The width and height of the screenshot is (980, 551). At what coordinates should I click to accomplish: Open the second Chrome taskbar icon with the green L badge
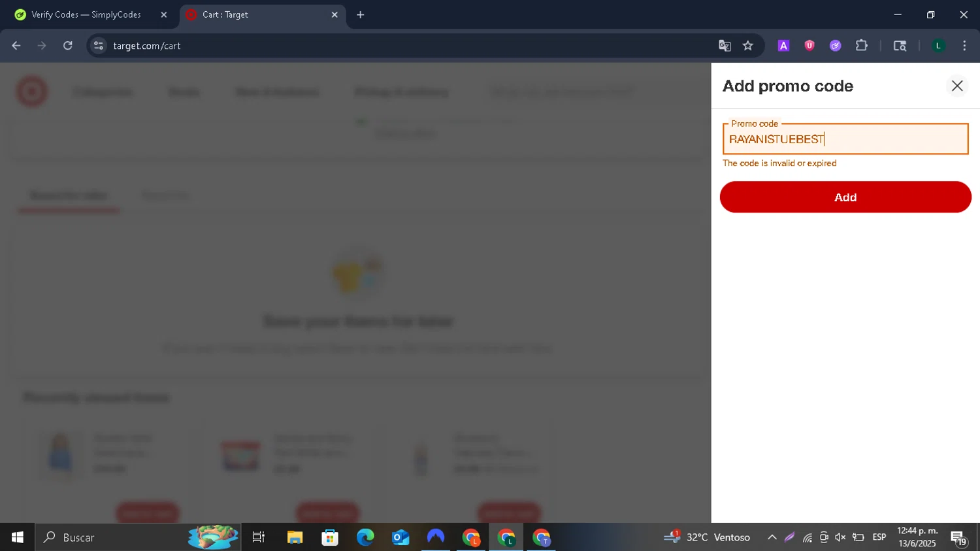pyautogui.click(x=506, y=537)
